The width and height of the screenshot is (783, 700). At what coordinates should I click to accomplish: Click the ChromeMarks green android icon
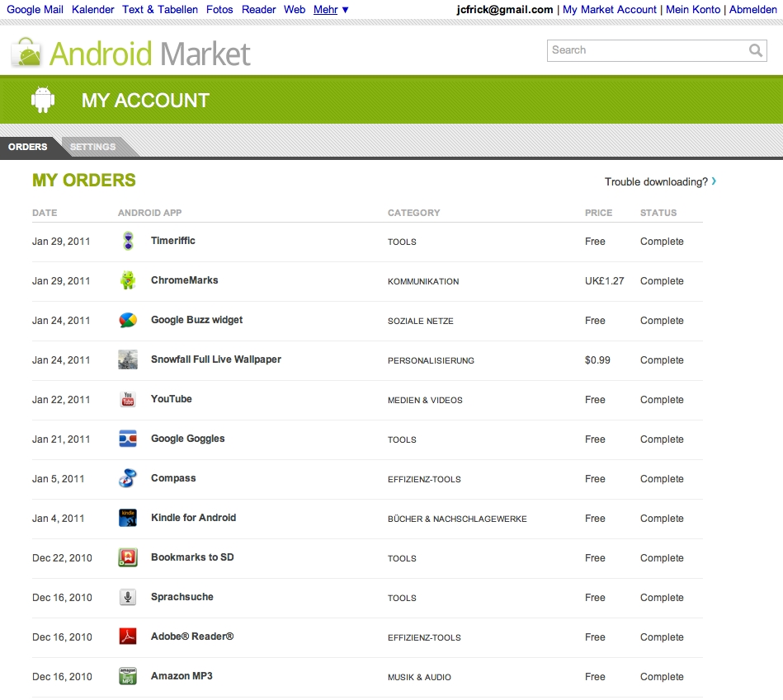(x=128, y=280)
